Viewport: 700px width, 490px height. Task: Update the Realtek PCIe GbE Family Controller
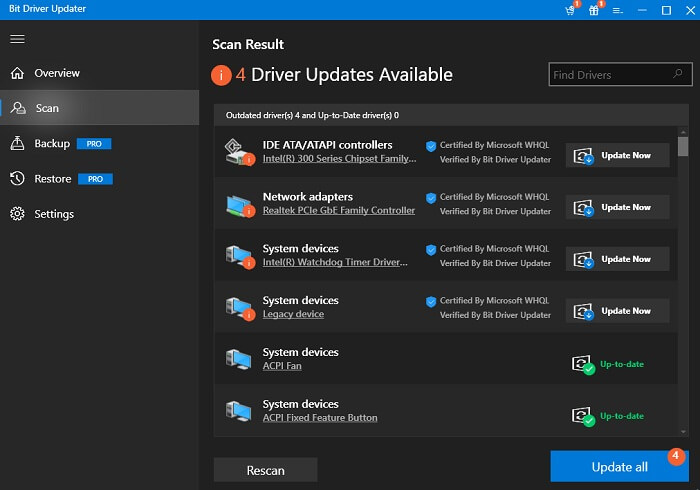(x=617, y=207)
